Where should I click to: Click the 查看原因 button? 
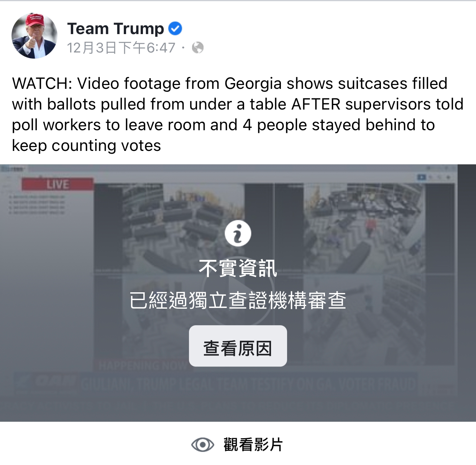238,346
